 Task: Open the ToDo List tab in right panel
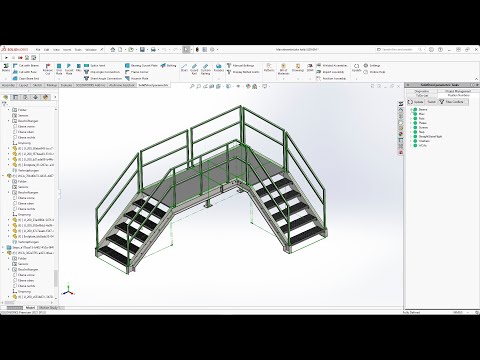(x=422, y=95)
